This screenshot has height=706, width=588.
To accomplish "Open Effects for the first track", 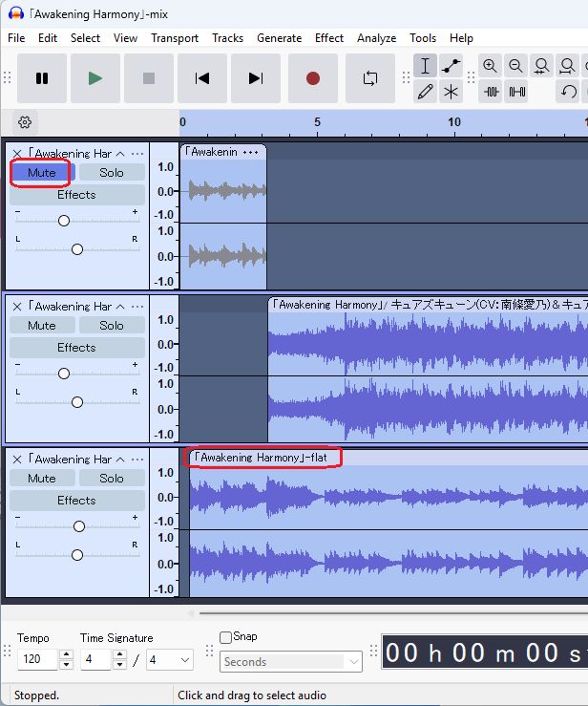I will tap(77, 195).
